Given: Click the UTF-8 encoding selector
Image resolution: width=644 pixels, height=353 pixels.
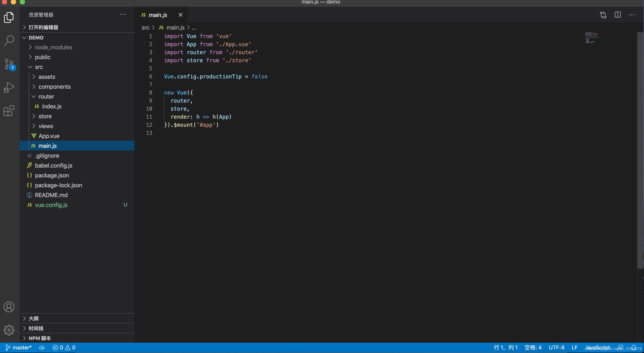Looking at the screenshot, I should pyautogui.click(x=557, y=347).
